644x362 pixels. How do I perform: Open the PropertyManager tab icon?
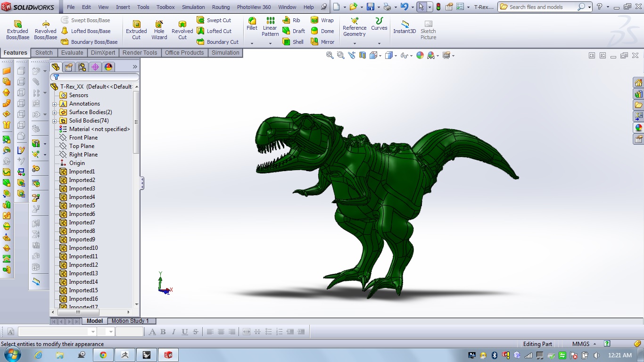(x=69, y=67)
